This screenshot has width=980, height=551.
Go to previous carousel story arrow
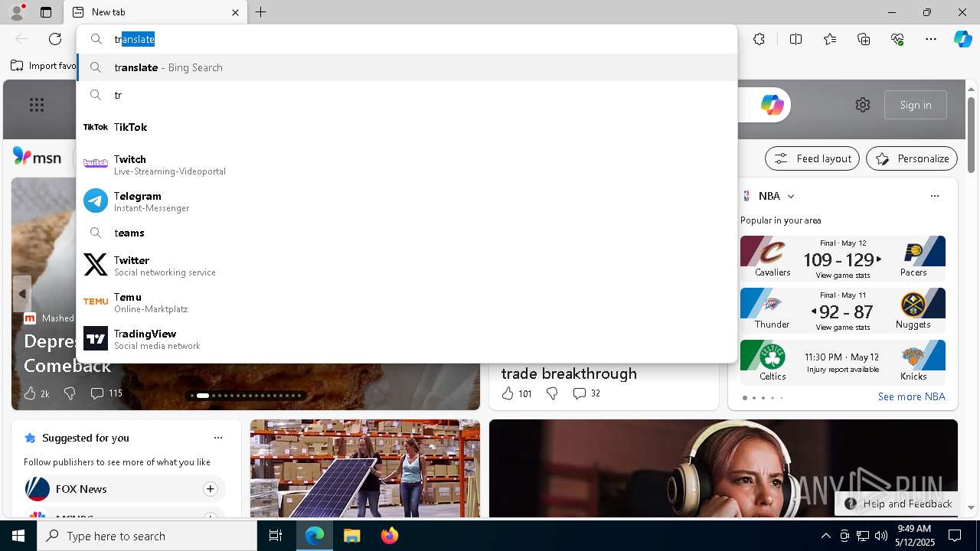click(x=21, y=294)
